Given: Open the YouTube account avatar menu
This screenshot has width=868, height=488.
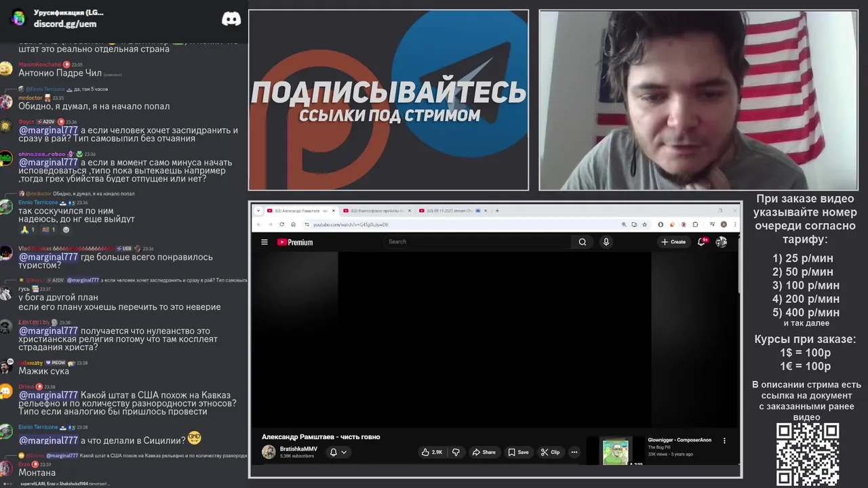Looking at the screenshot, I should click(722, 242).
